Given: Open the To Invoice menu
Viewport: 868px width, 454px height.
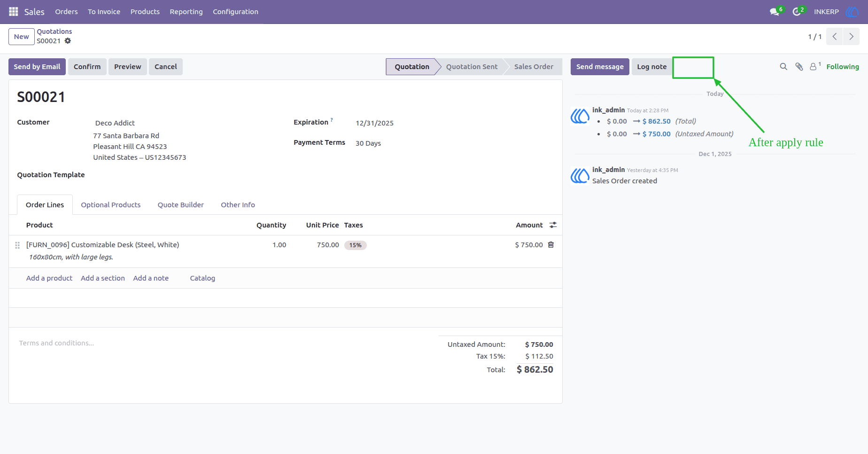Looking at the screenshot, I should click(104, 12).
